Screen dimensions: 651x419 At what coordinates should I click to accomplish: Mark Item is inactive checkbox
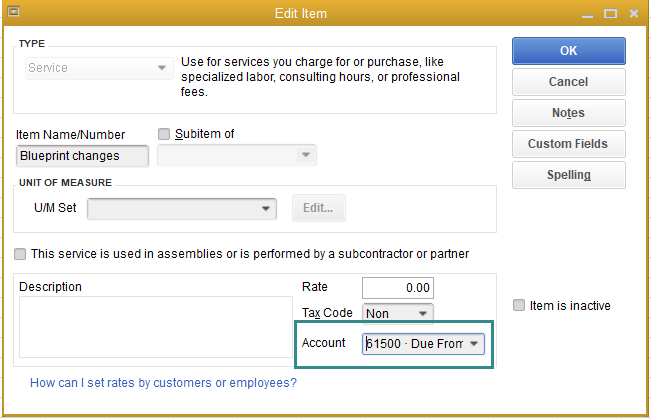click(x=518, y=305)
